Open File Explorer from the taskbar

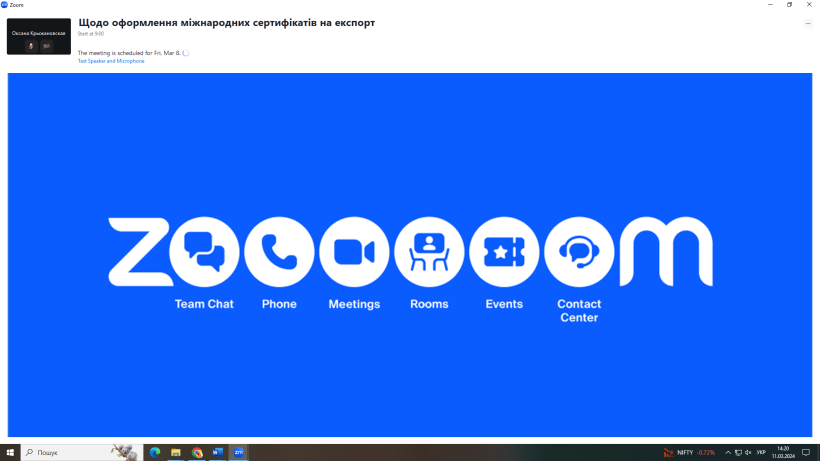(176, 453)
